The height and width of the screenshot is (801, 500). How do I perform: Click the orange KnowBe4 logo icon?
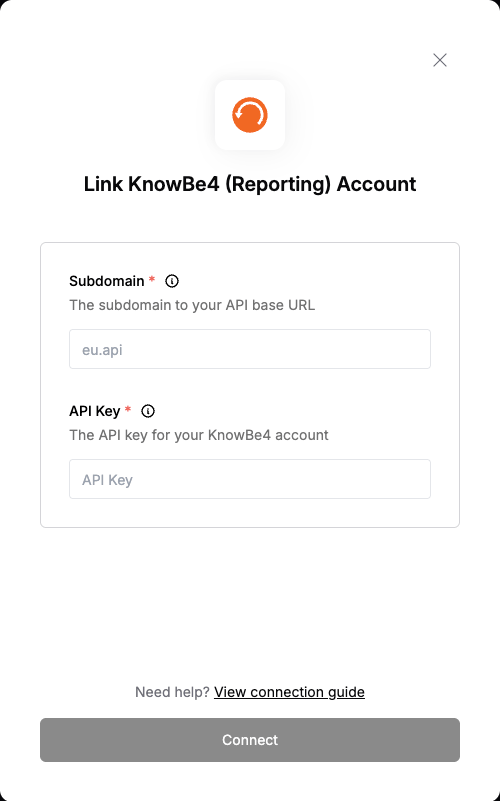pyautogui.click(x=250, y=115)
